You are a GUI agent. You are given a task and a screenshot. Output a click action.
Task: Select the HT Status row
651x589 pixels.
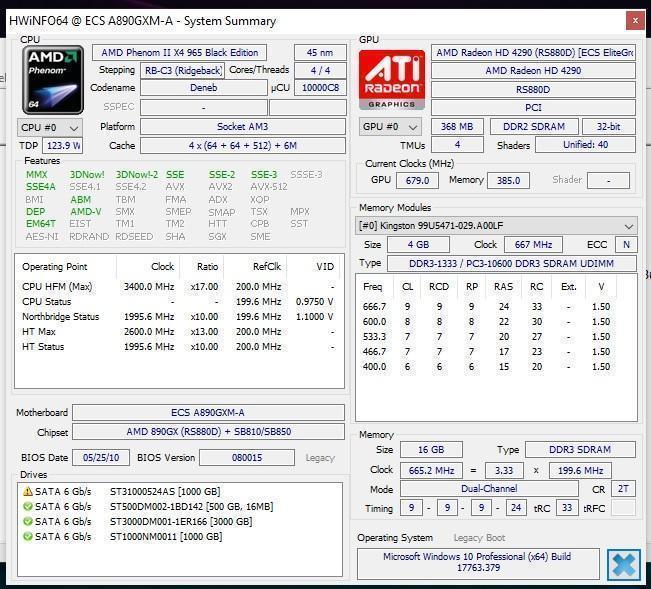pos(179,347)
